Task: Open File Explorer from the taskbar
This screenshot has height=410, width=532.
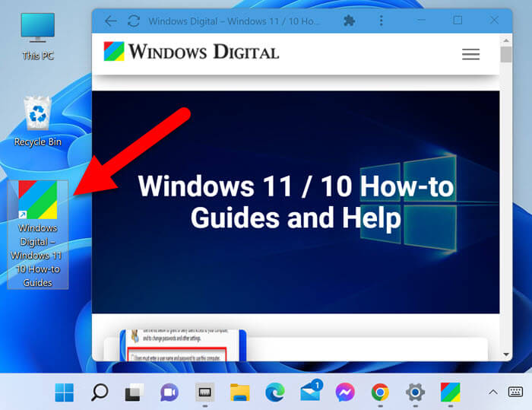Action: click(240, 393)
